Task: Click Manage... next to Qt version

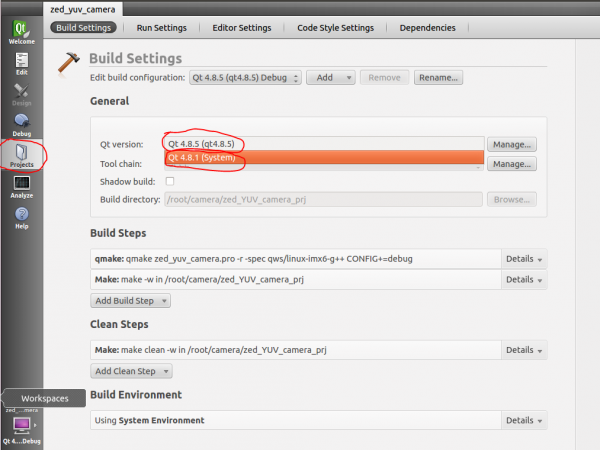Action: click(x=512, y=145)
